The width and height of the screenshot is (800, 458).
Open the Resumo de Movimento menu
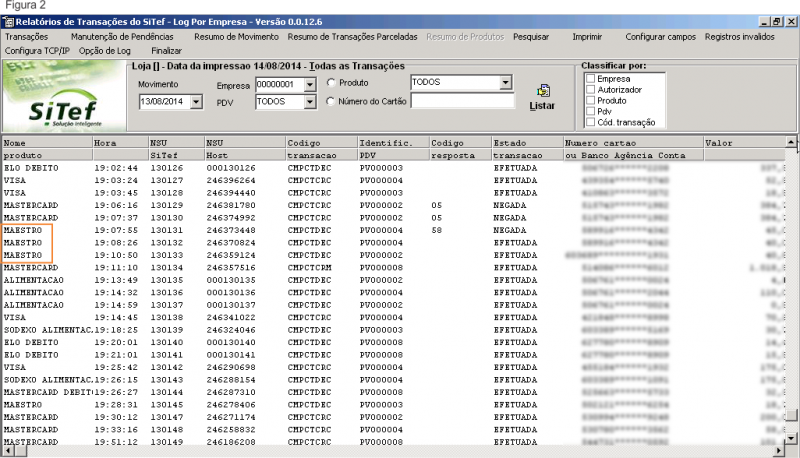(x=236, y=37)
